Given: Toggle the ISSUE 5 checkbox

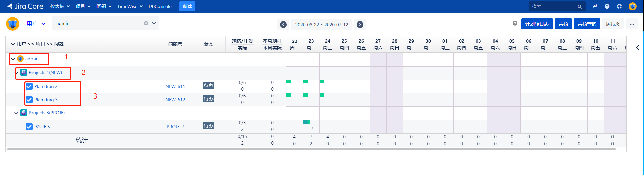Looking at the screenshot, I should (x=29, y=127).
